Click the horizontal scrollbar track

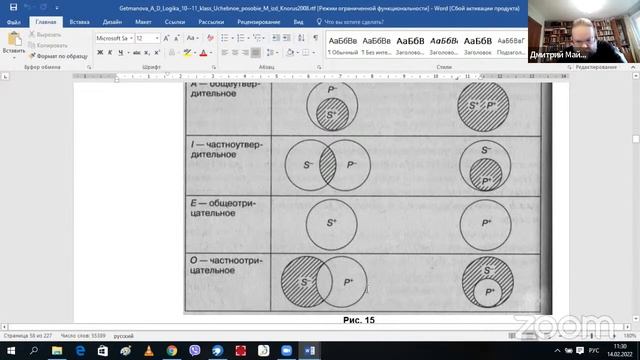316,327
